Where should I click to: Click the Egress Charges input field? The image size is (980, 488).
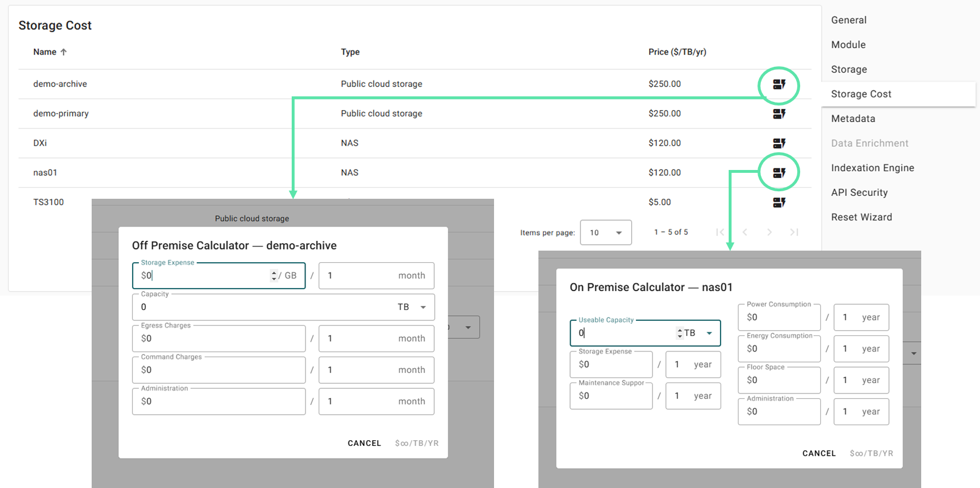click(x=218, y=339)
